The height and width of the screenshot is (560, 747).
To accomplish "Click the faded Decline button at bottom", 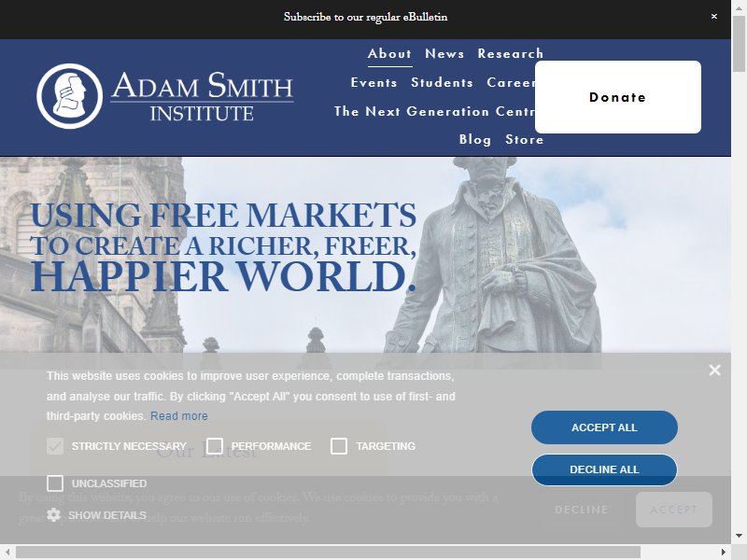I will click(581, 510).
